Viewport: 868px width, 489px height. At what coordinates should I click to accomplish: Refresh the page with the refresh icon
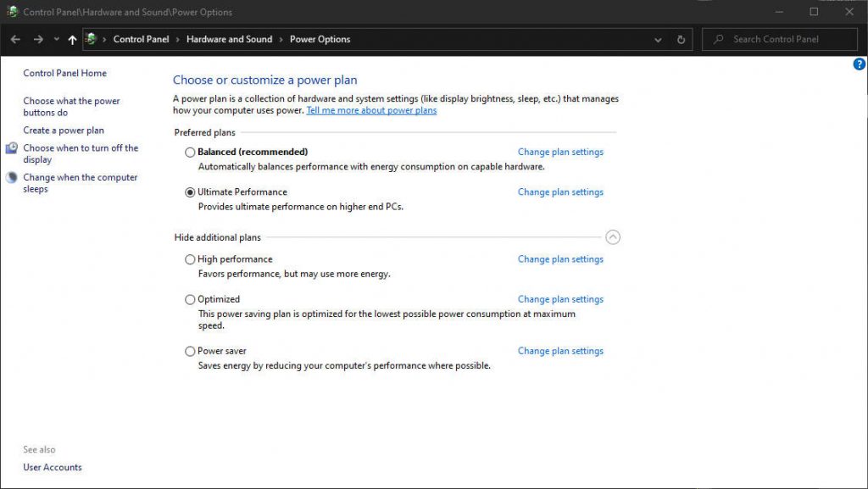682,39
